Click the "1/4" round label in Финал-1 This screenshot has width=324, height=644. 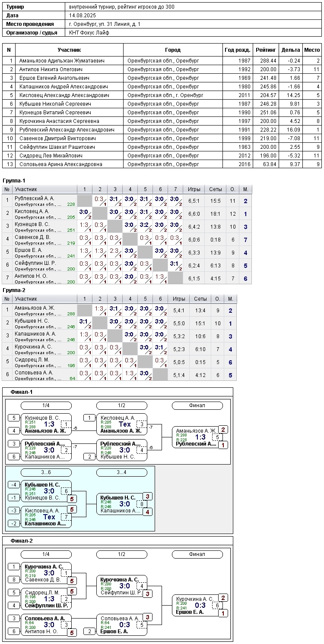pyautogui.click(x=46, y=405)
